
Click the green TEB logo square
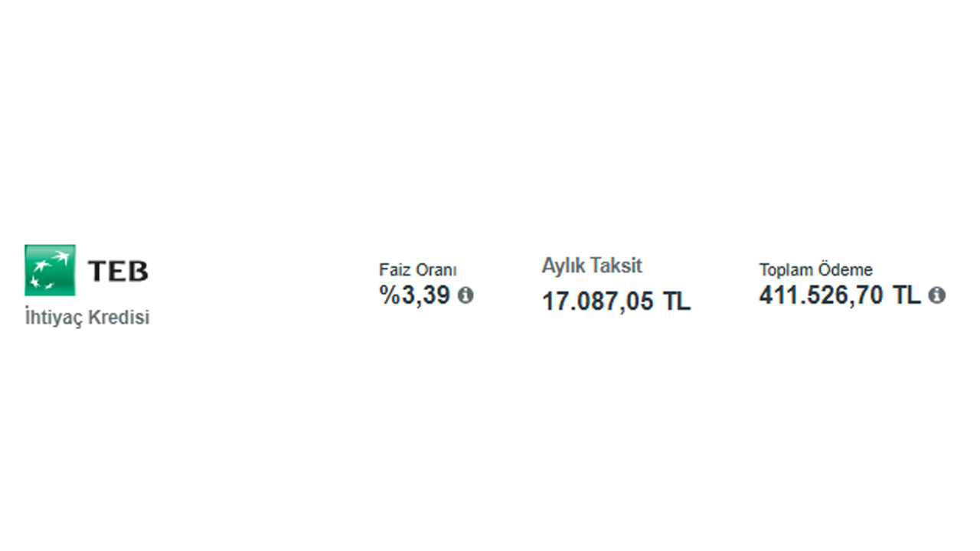(x=50, y=270)
